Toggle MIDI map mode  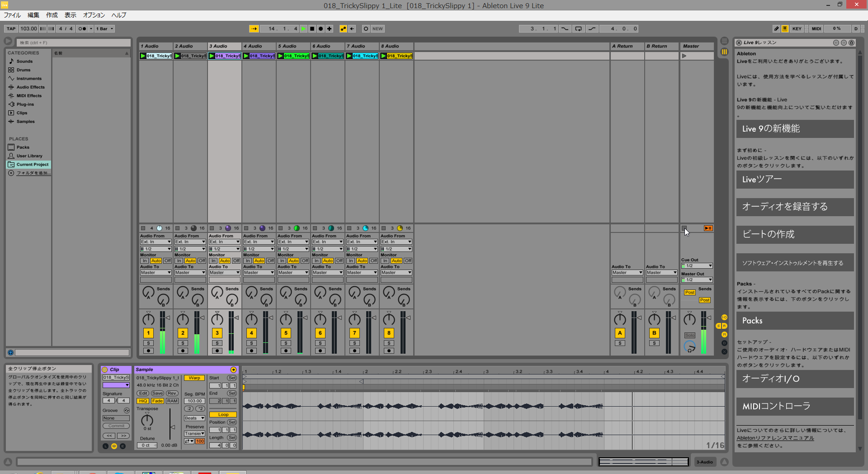pyautogui.click(x=816, y=28)
